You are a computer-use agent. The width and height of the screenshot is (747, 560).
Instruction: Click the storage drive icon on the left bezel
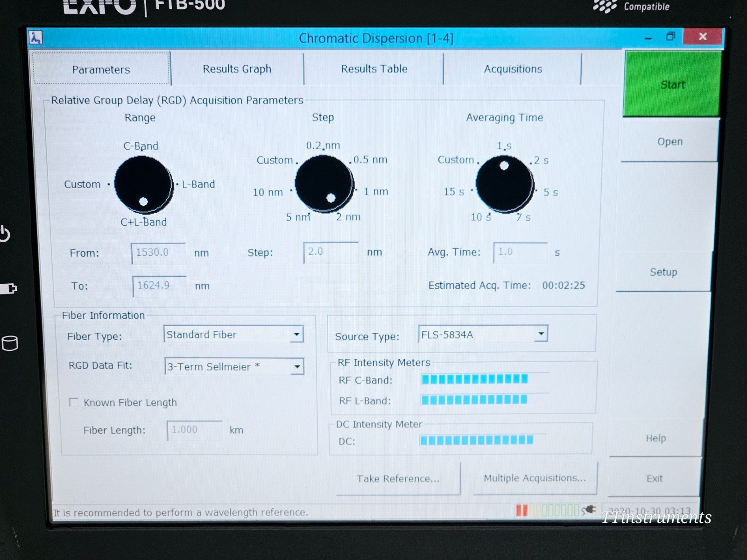[x=10, y=342]
